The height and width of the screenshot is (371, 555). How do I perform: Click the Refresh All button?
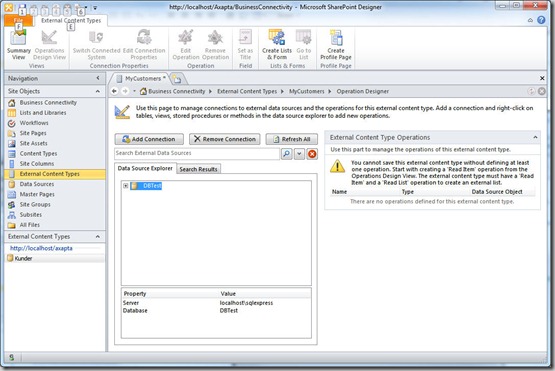292,139
